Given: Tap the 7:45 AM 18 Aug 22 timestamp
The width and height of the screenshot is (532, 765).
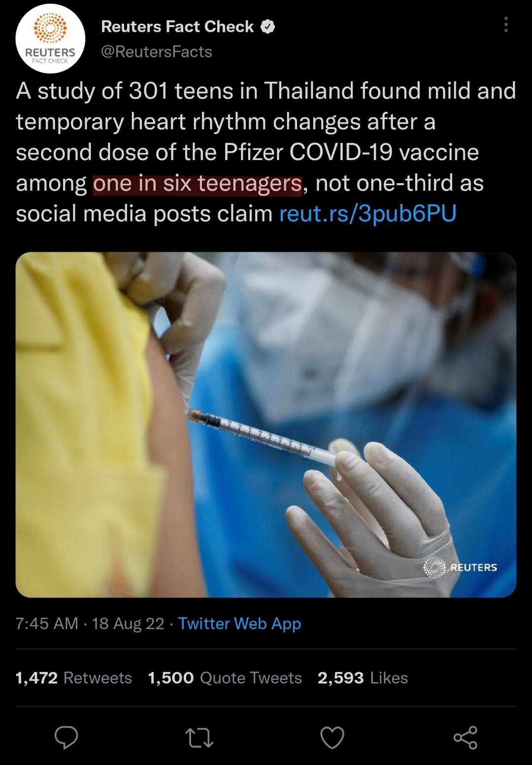Looking at the screenshot, I should tap(90, 624).
